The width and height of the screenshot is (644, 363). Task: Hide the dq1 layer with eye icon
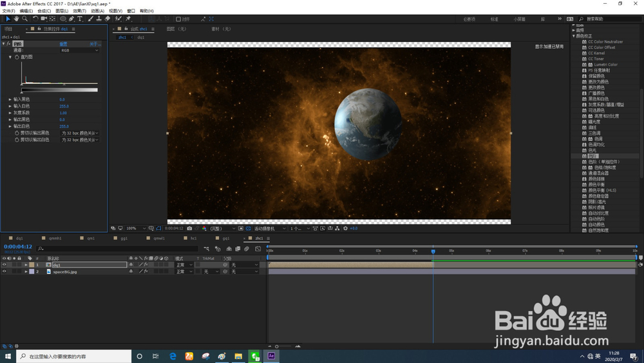coord(4,265)
